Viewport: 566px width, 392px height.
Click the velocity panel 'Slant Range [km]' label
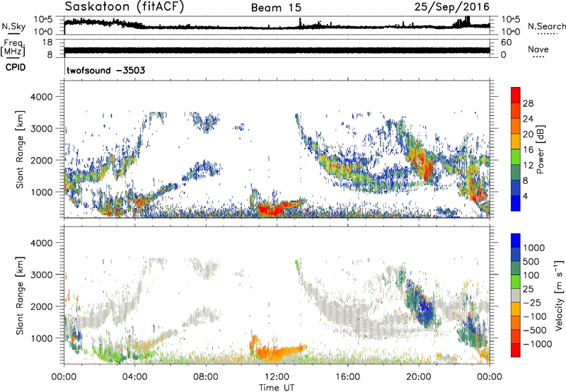click(20, 295)
